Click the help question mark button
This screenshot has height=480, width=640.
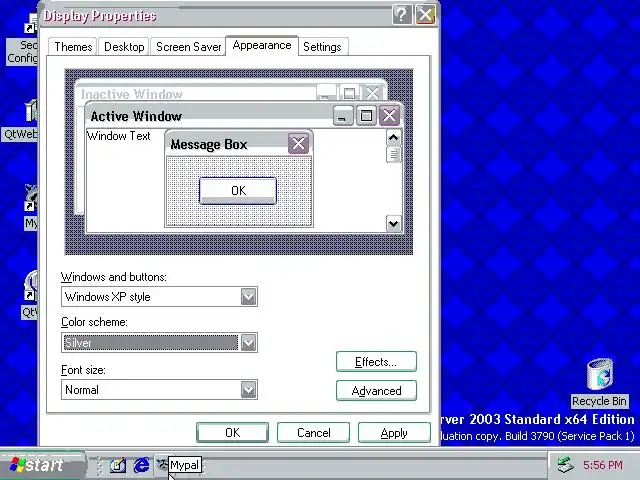(402, 15)
